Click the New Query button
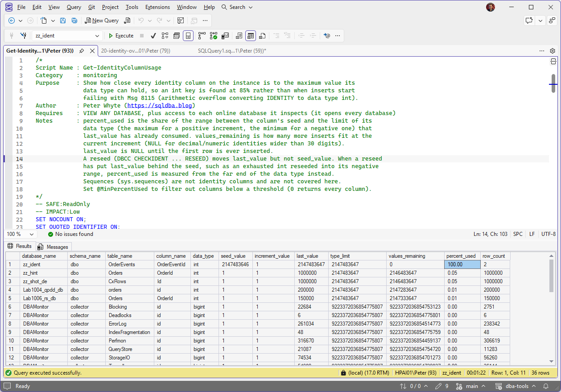The width and height of the screenshot is (561, 392). pyautogui.click(x=102, y=21)
